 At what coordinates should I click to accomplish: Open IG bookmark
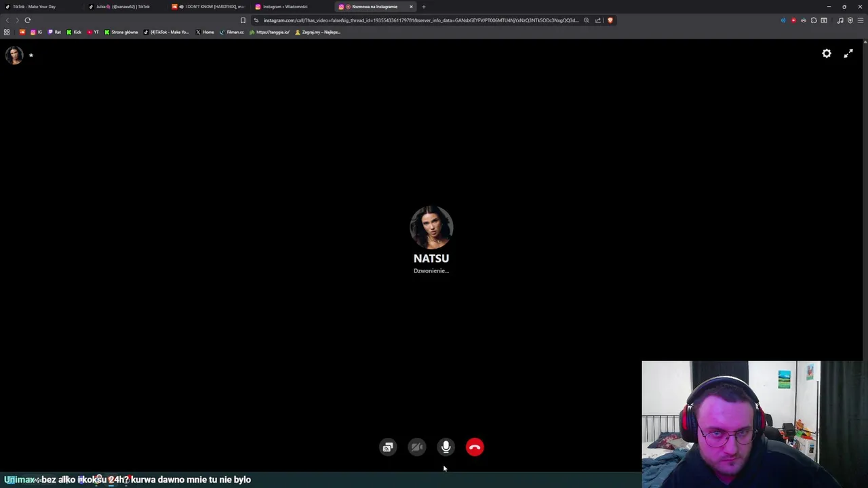(36, 32)
